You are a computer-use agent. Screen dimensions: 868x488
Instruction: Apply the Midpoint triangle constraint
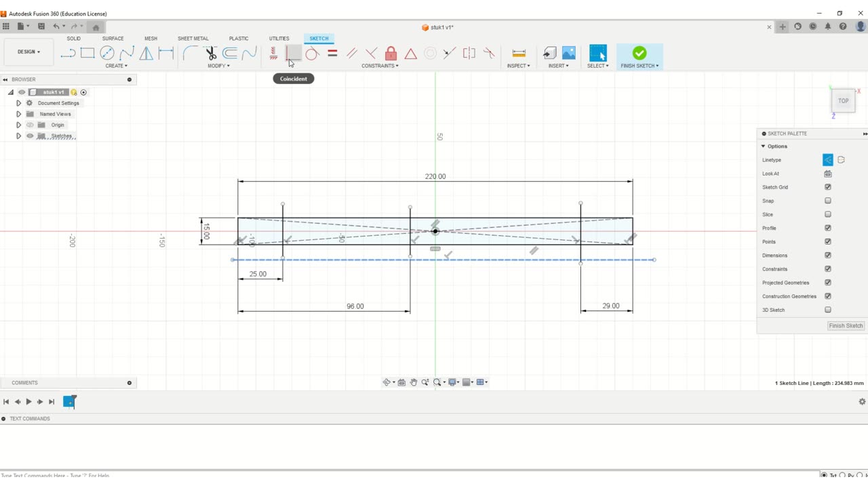(411, 54)
